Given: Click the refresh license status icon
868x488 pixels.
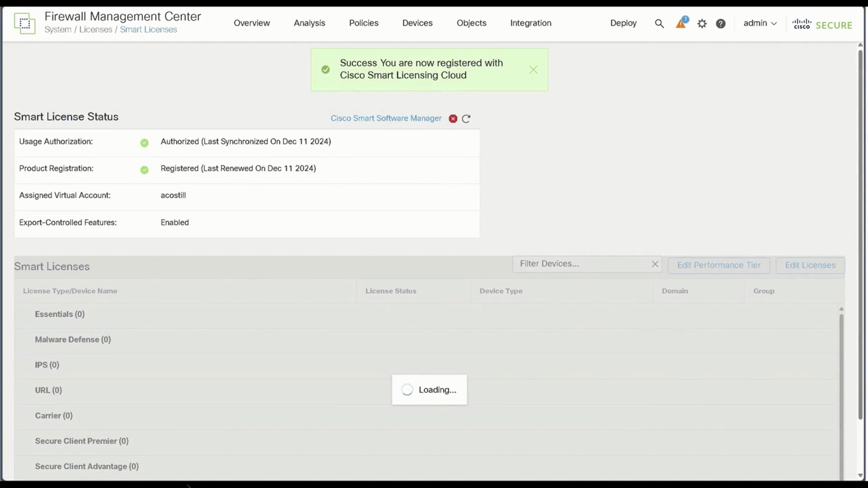Looking at the screenshot, I should (466, 119).
